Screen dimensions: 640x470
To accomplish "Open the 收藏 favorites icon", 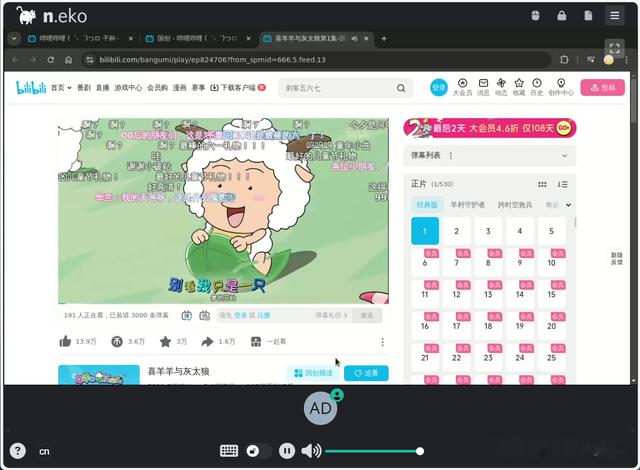I will 519,87.
